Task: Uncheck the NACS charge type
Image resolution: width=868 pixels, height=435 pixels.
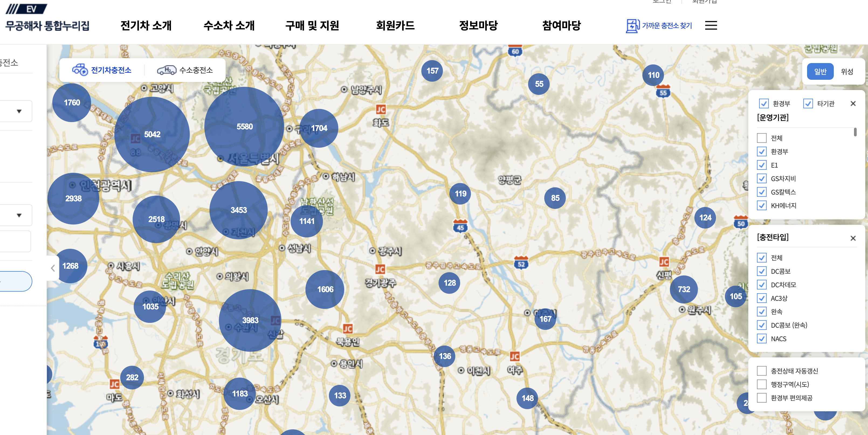Action: point(762,339)
